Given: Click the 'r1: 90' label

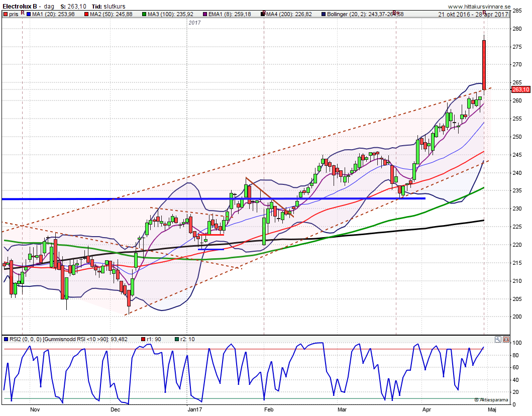Looking at the screenshot, I should point(154,339).
